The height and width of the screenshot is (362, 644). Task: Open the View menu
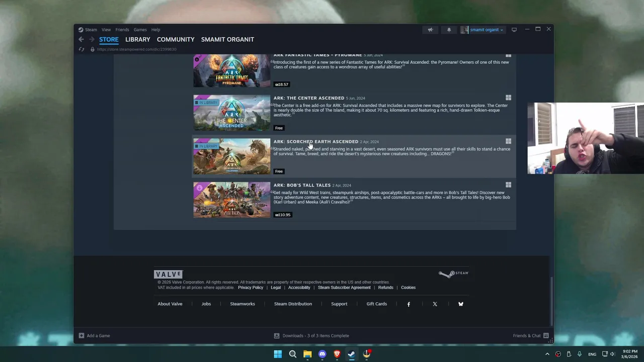tap(106, 30)
